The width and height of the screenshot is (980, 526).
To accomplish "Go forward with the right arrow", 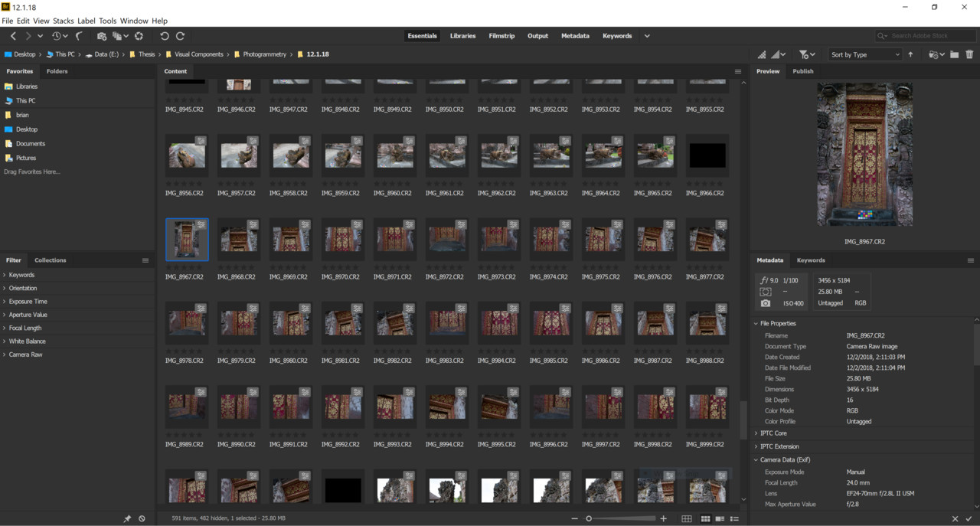I will coord(28,36).
